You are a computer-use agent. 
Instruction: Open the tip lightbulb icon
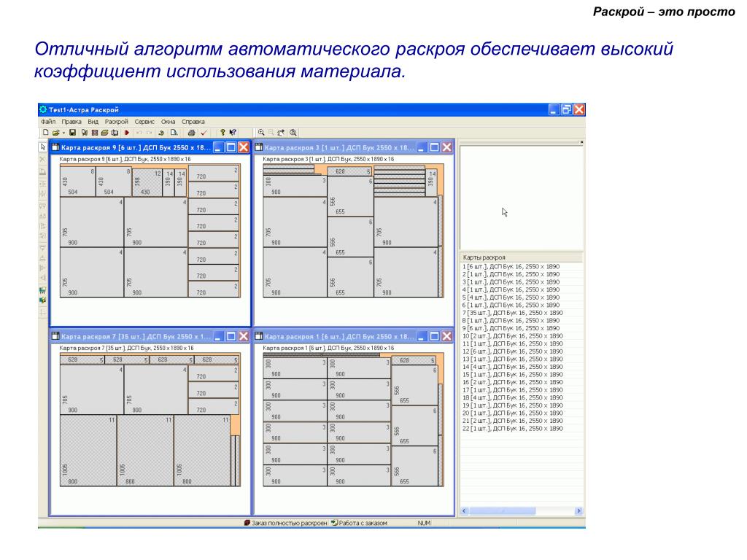pyautogui.click(x=222, y=133)
